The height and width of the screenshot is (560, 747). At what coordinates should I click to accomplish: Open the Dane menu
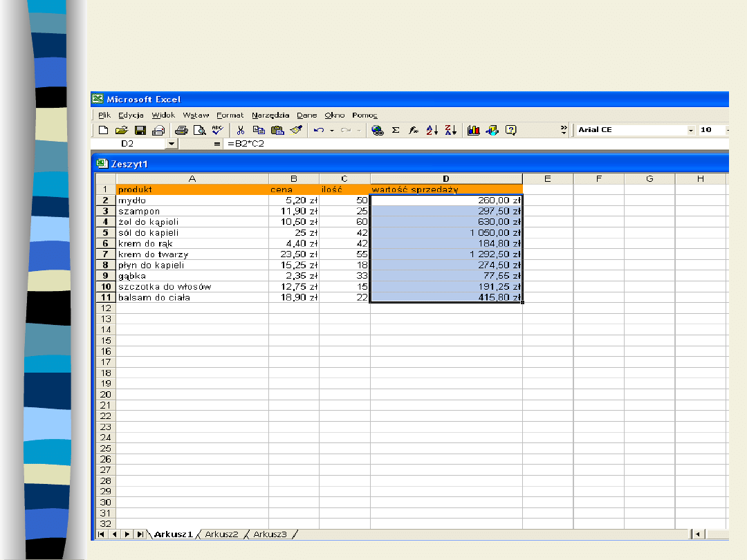click(306, 115)
